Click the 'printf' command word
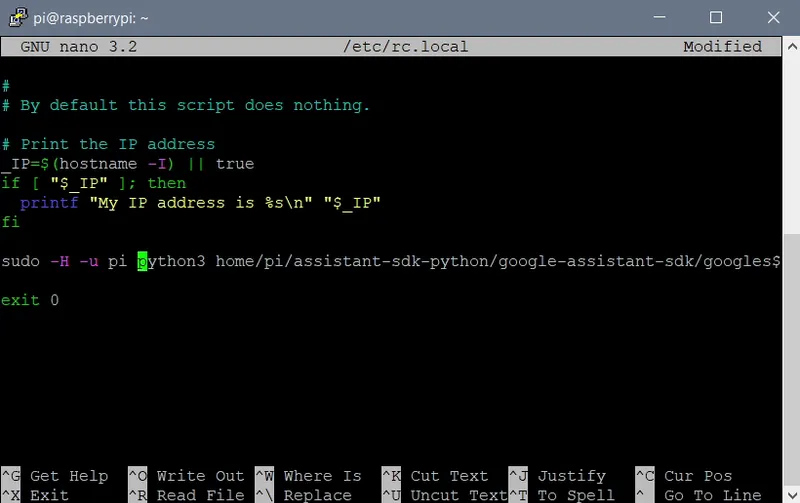Image resolution: width=800 pixels, height=503 pixels. (49, 203)
